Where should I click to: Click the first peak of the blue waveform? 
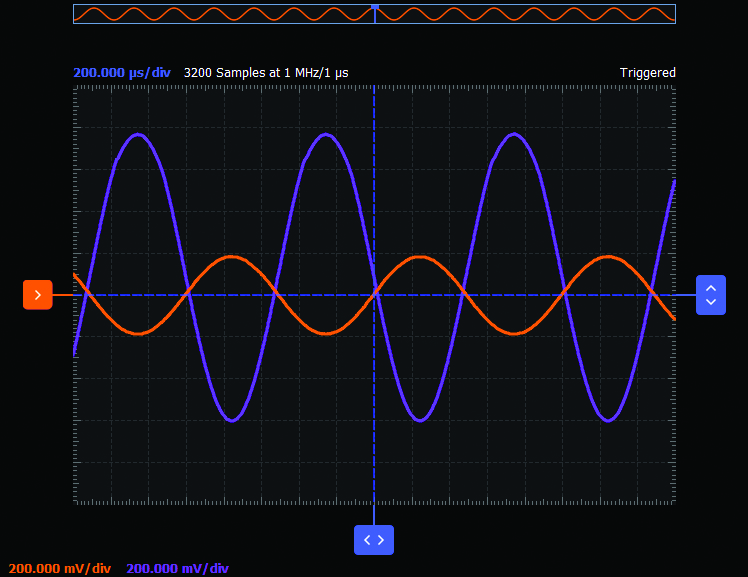tap(138, 134)
